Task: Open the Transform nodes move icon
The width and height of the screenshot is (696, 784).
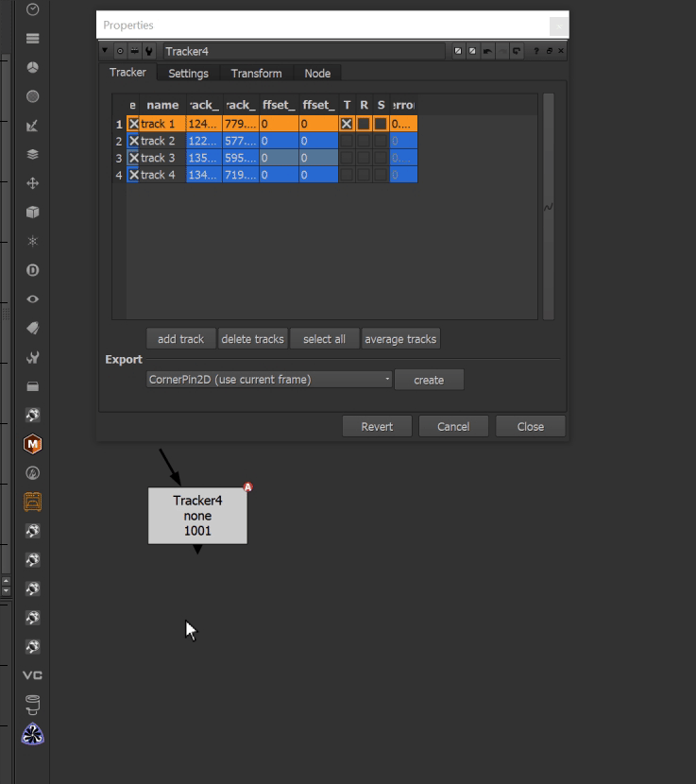Action: [x=33, y=183]
